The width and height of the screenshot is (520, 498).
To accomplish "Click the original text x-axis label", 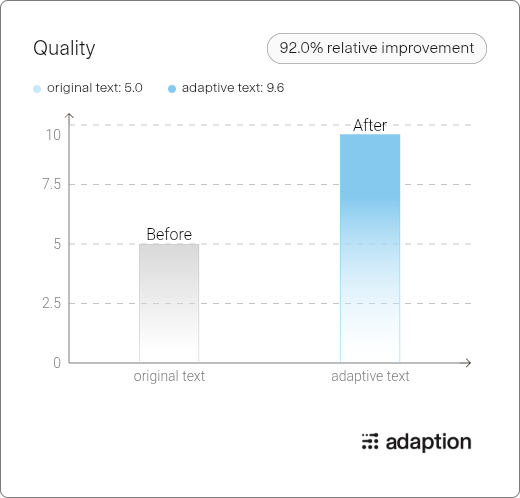I will [x=169, y=376].
